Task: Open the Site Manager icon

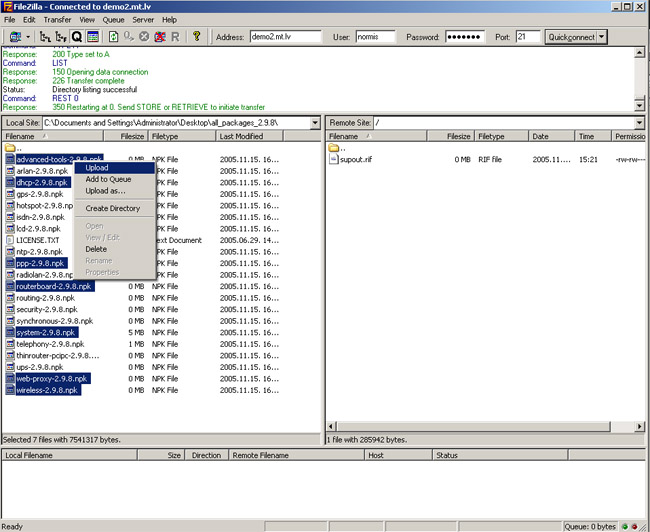Action: click(14, 37)
